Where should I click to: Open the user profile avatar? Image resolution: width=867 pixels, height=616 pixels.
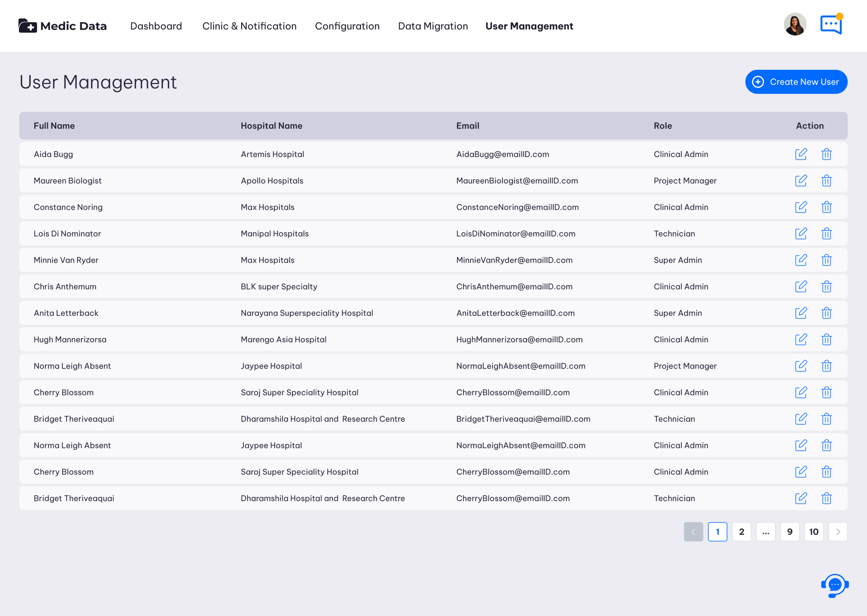[795, 24]
